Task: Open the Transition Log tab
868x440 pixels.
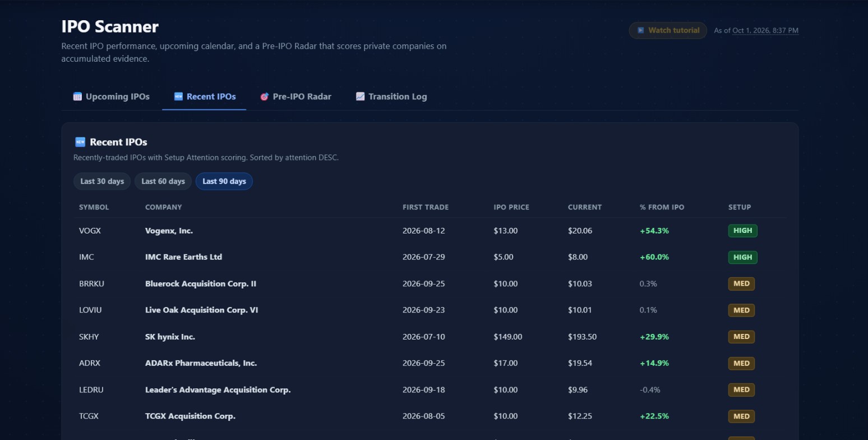Action: pos(391,97)
